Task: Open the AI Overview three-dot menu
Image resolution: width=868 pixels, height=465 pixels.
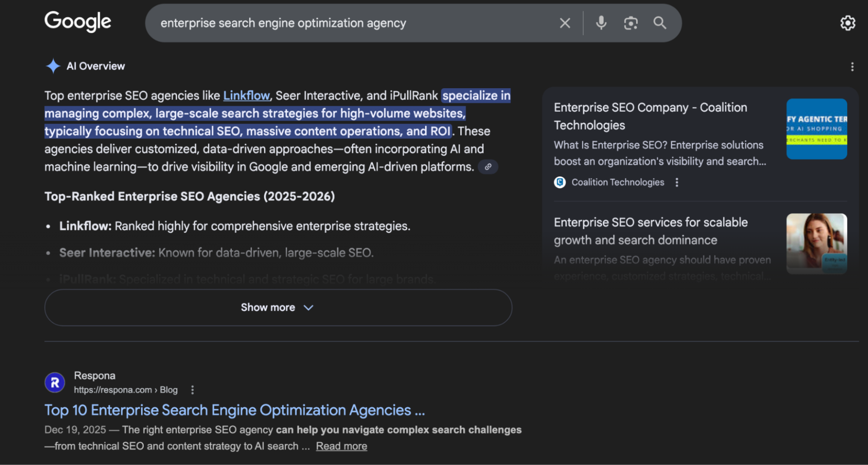Action: pyautogui.click(x=852, y=66)
